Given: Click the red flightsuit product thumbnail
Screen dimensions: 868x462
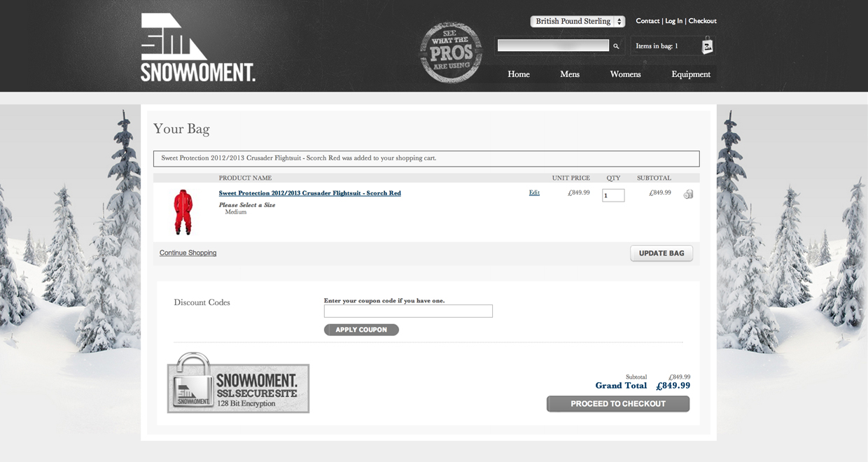Looking at the screenshot, I should [183, 211].
